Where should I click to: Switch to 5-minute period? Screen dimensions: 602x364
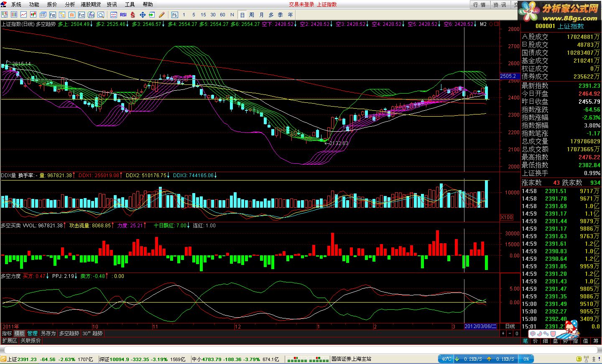coord(194,15)
